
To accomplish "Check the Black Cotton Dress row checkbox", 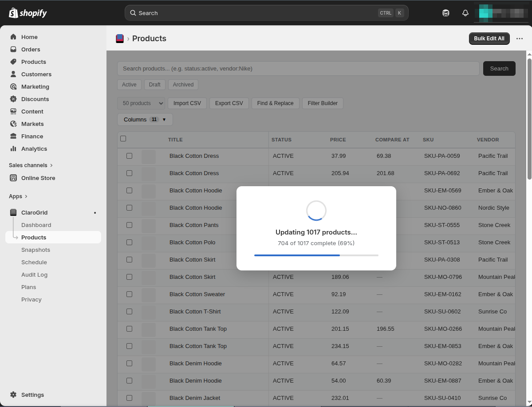I will pos(129,156).
